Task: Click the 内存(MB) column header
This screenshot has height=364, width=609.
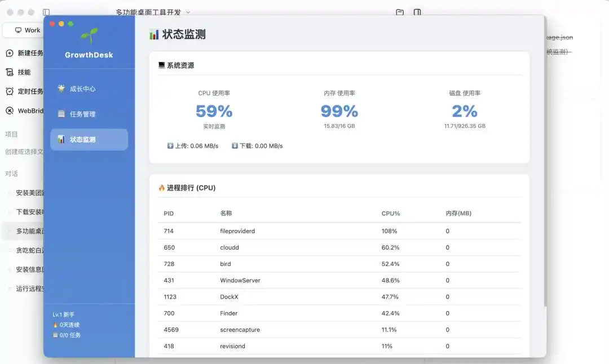Action: pos(458,214)
